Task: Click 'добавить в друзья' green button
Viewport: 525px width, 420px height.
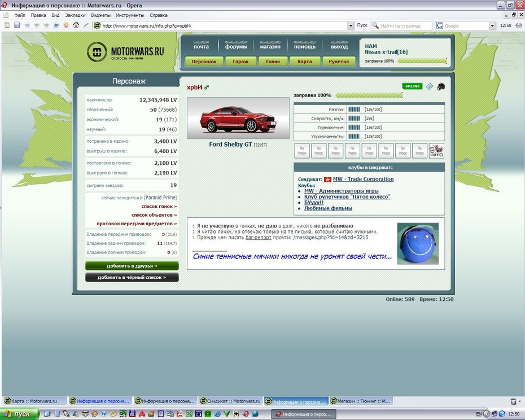Action: tap(132, 266)
